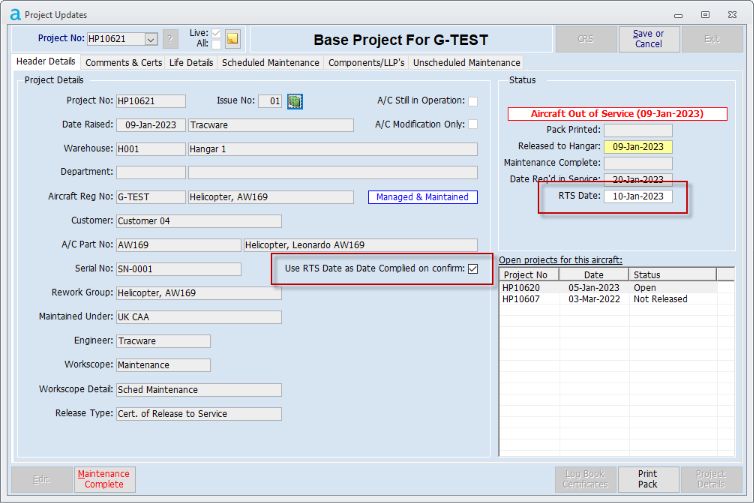This screenshot has height=503, width=754.
Task: Toggle the Live checkbox
Action: [x=216, y=33]
